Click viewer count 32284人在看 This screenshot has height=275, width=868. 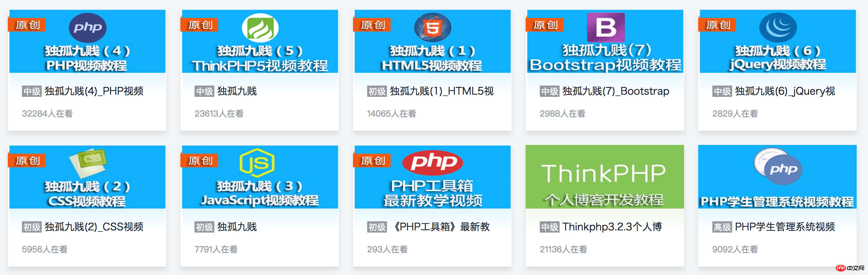(x=47, y=114)
